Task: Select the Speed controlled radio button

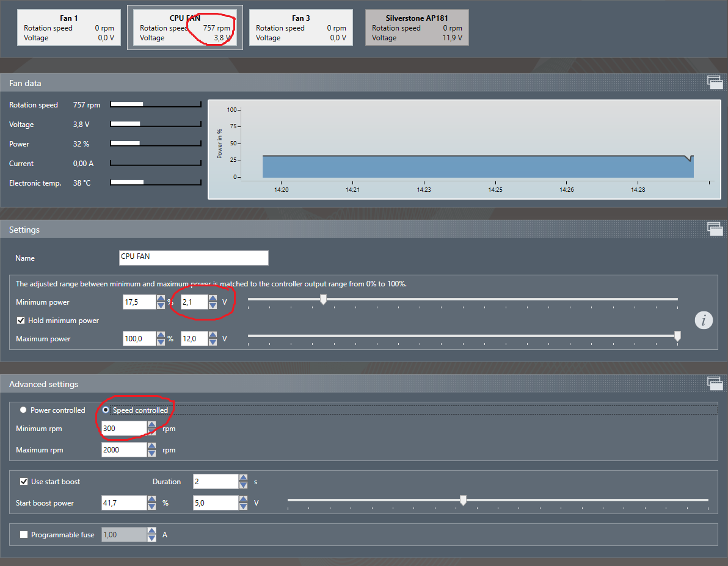Action: 106,410
